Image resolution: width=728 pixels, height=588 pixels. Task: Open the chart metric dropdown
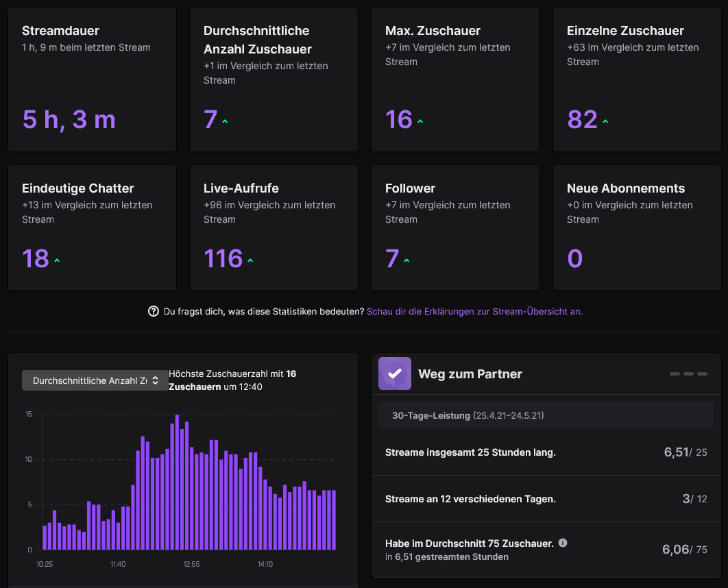click(x=95, y=380)
